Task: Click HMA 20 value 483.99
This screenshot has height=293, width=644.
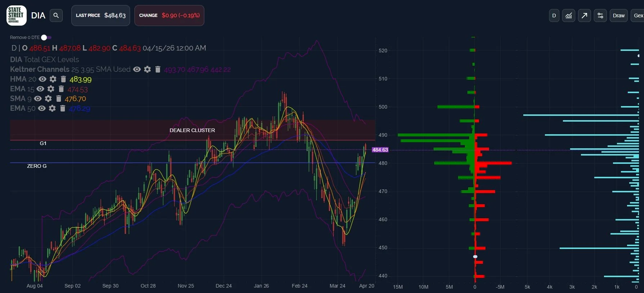Action: coord(80,79)
